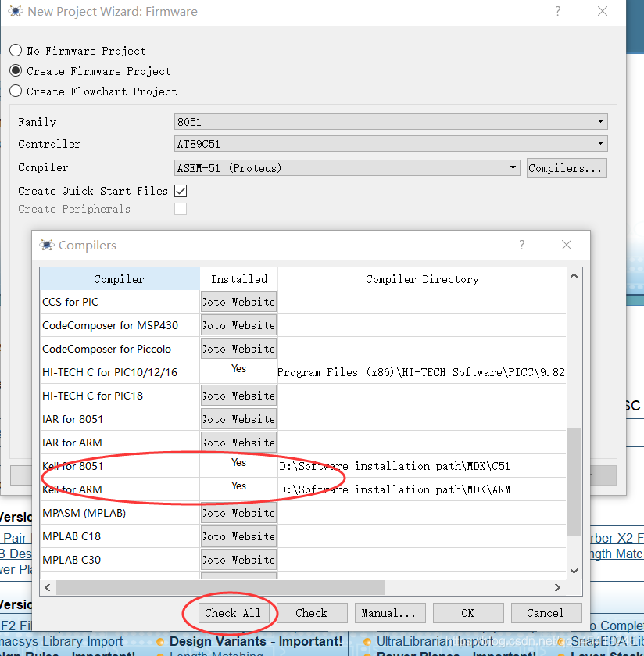Click the Check button
This screenshot has width=644, height=656.
pos(312,613)
